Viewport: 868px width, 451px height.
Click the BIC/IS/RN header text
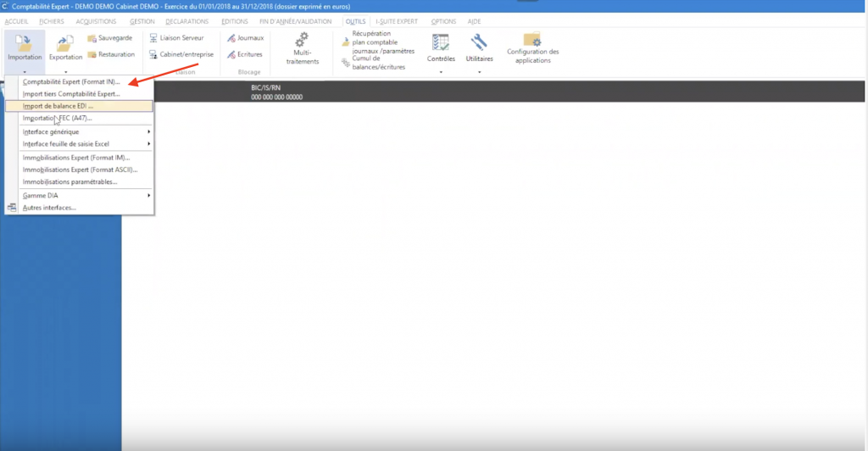[265, 88]
